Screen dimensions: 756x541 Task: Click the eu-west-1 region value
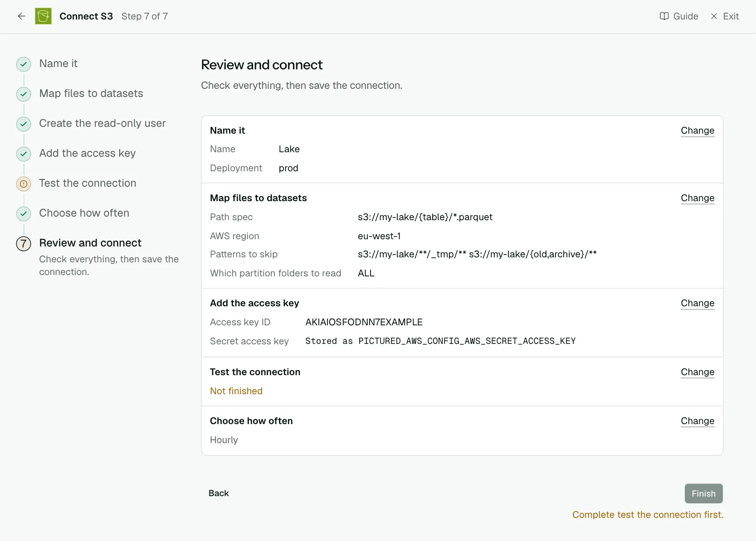379,236
